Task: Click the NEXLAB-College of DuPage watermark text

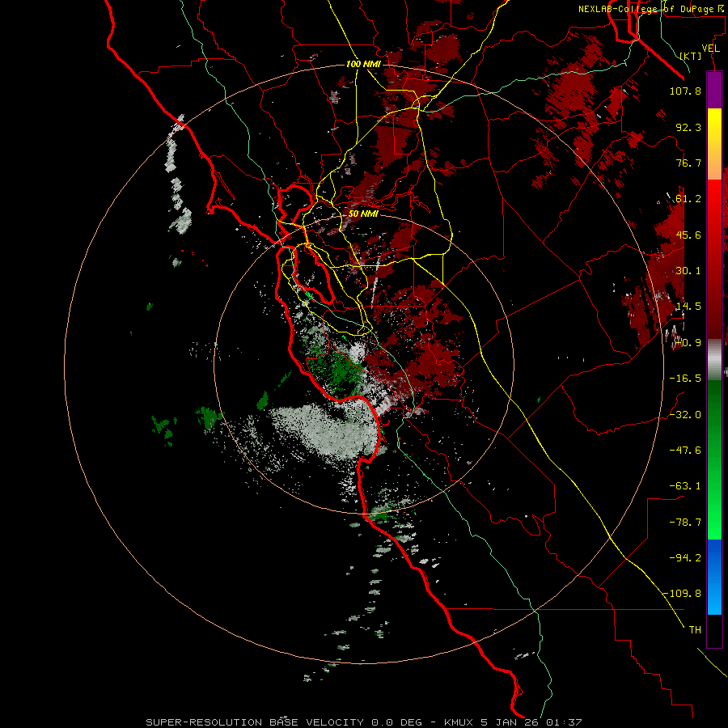Action: pyautogui.click(x=650, y=9)
